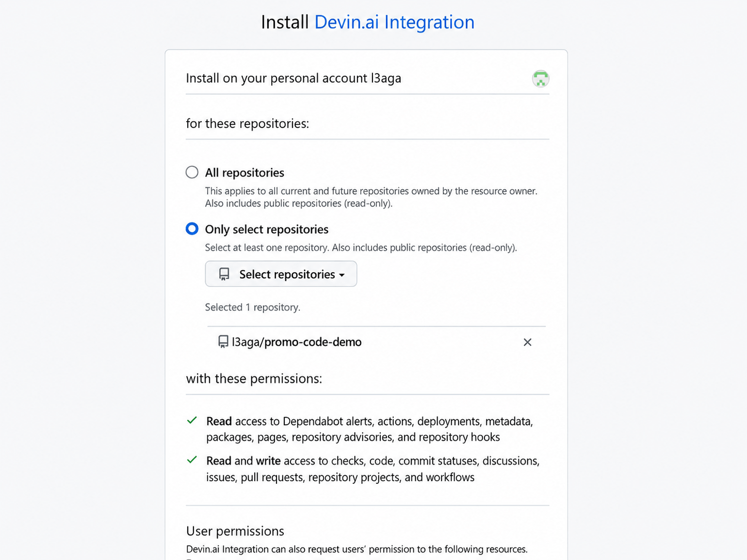Click the green check beside Read access
Screen dimensions: 747x560
click(192, 420)
